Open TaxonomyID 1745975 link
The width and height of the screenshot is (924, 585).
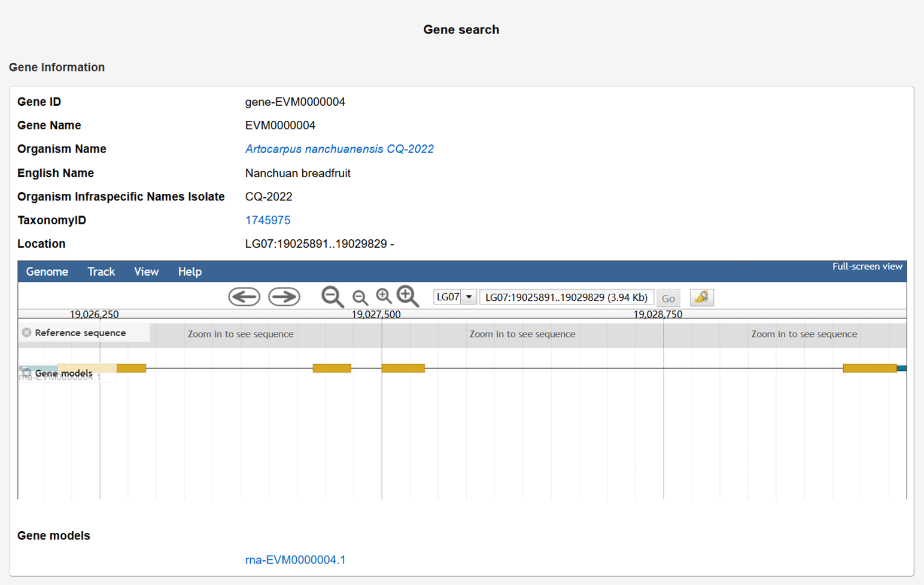pos(268,220)
